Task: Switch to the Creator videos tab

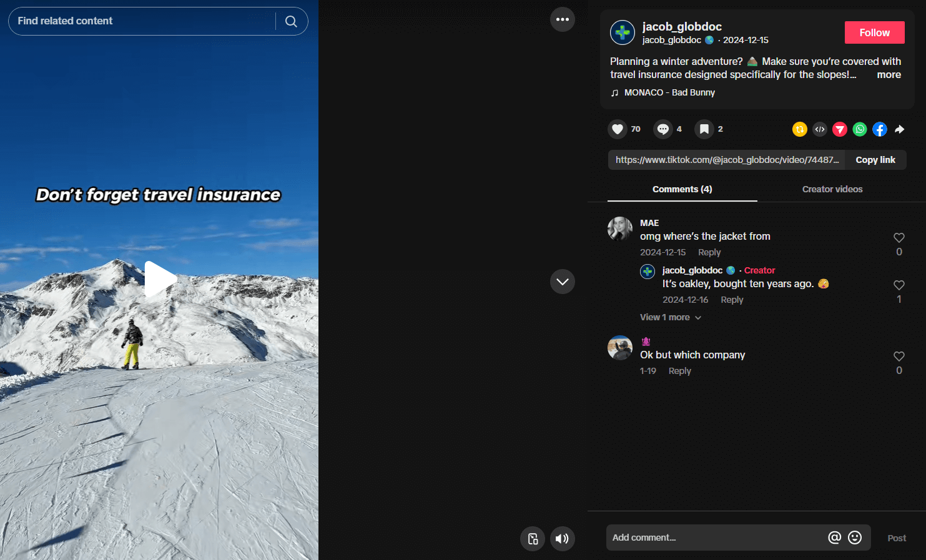Action: (832, 189)
